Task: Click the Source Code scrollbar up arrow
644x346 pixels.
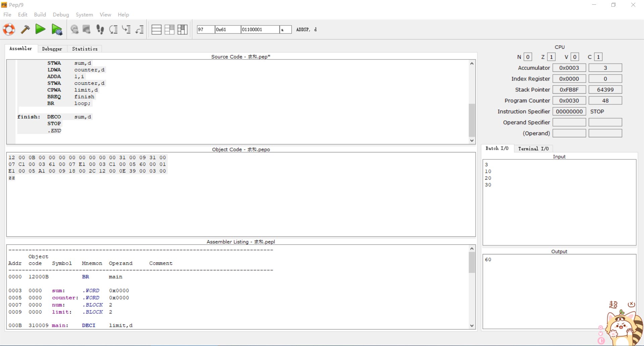Action: 472,63
